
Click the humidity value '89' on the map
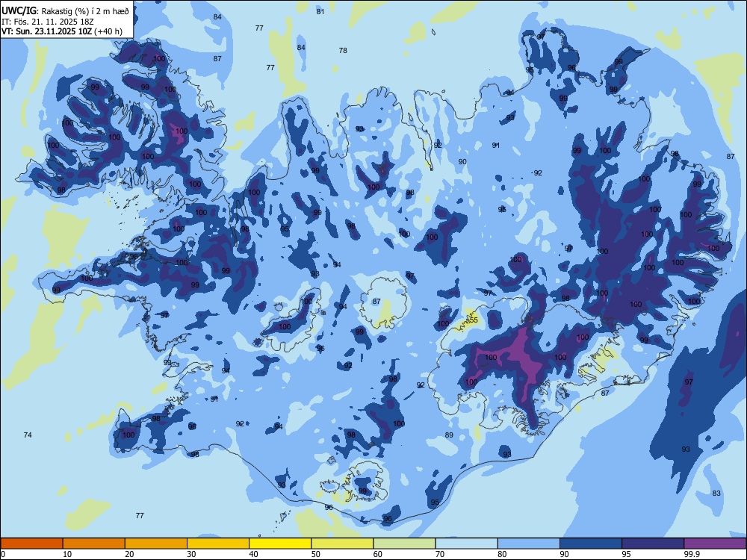pyautogui.click(x=449, y=435)
